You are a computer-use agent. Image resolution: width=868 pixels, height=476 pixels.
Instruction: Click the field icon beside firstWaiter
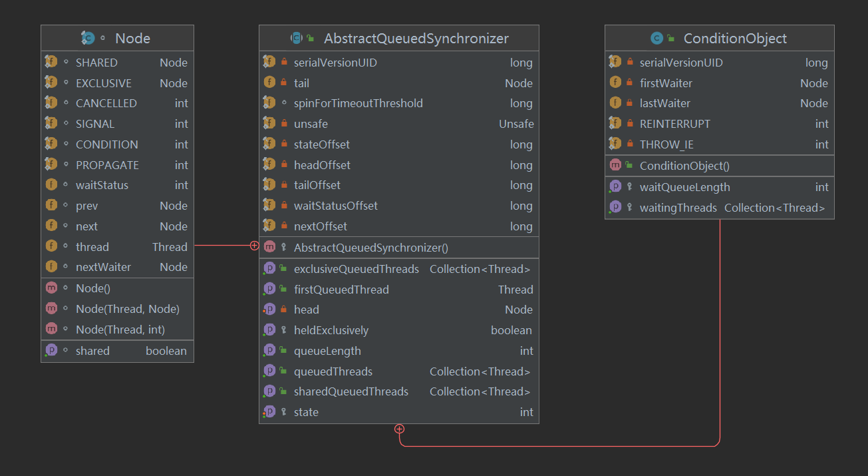click(615, 83)
